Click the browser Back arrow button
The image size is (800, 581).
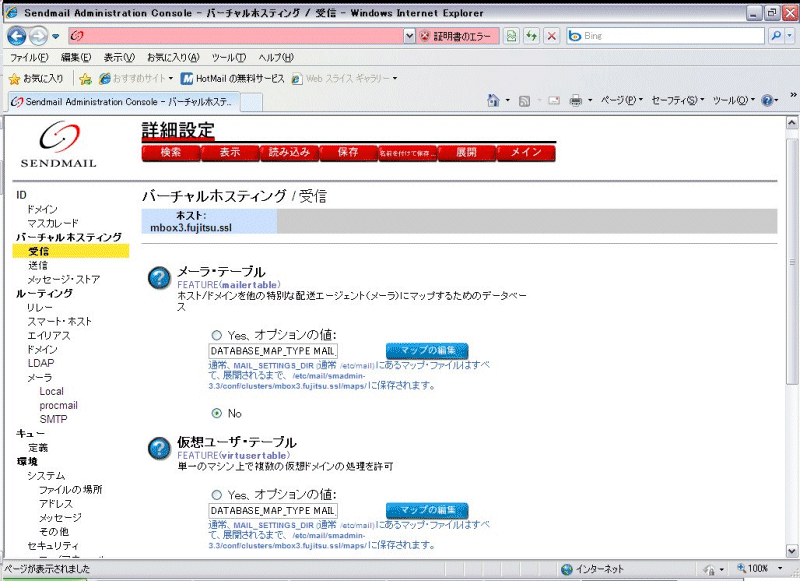pos(17,36)
